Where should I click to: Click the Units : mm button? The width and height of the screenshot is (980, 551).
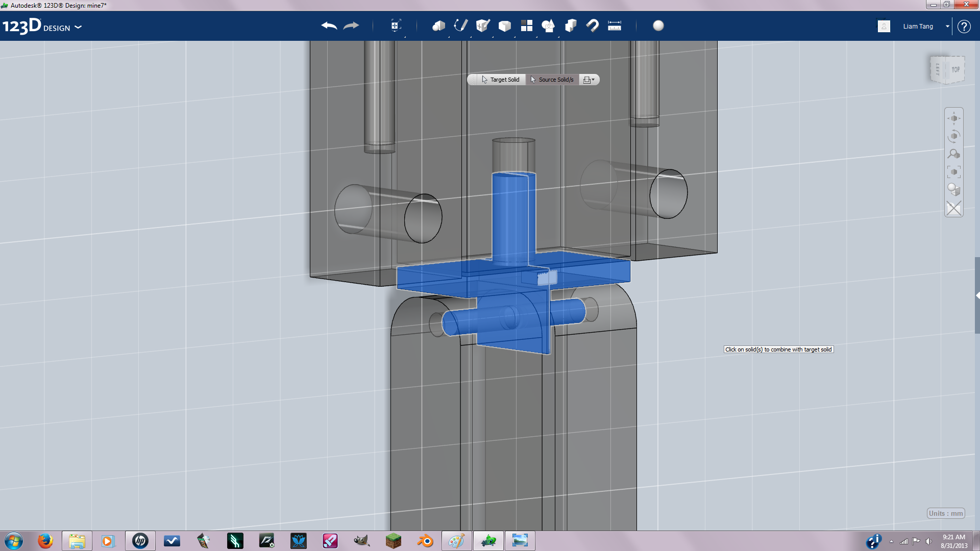click(946, 513)
